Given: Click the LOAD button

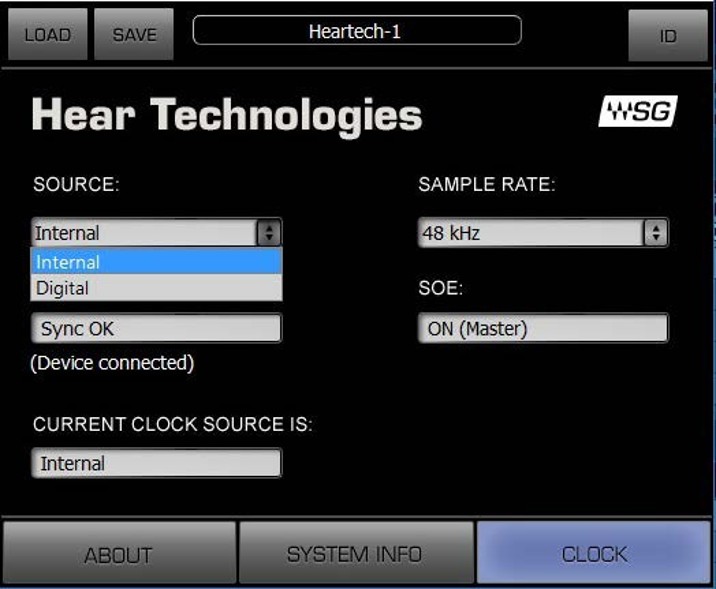Looking at the screenshot, I should 47,34.
